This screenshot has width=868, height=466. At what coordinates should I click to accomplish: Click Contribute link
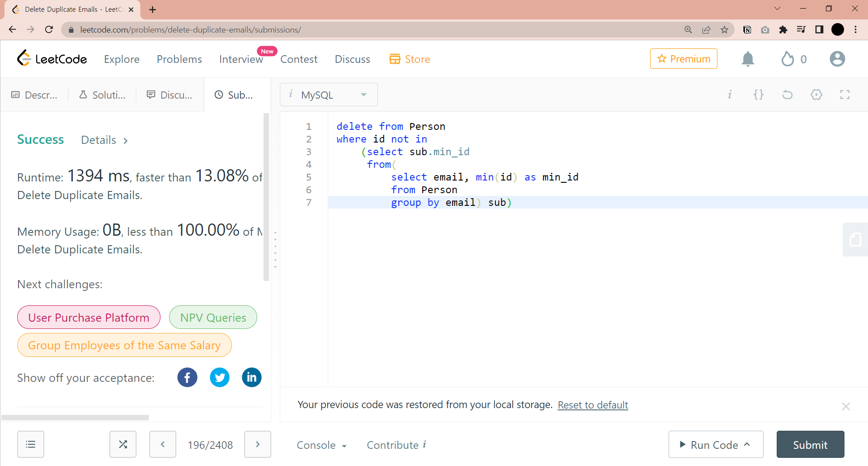point(392,445)
